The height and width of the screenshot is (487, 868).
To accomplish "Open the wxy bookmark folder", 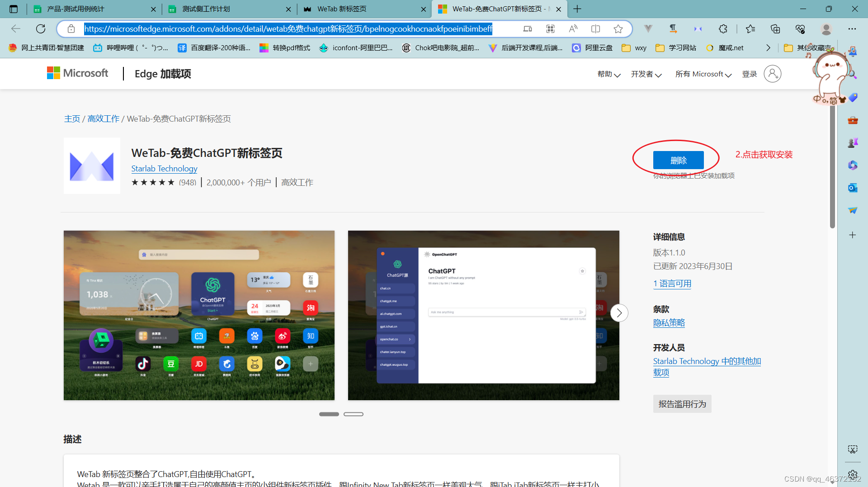I will pyautogui.click(x=634, y=48).
